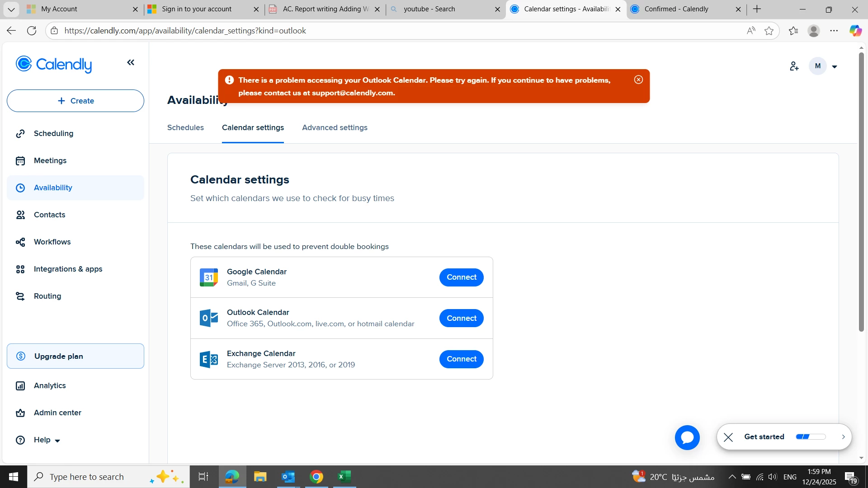Connect Google Calendar
The width and height of the screenshot is (868, 488).
(461, 277)
